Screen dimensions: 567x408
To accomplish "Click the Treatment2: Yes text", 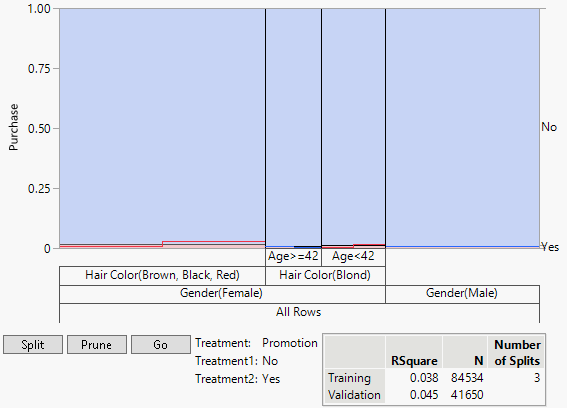I will coord(238,379).
